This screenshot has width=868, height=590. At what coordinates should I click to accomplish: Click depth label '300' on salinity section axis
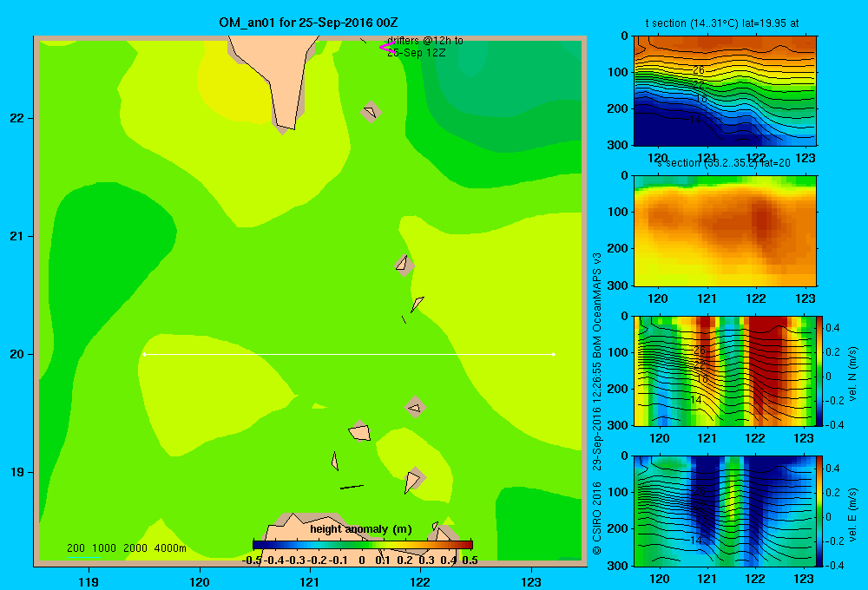click(x=618, y=285)
